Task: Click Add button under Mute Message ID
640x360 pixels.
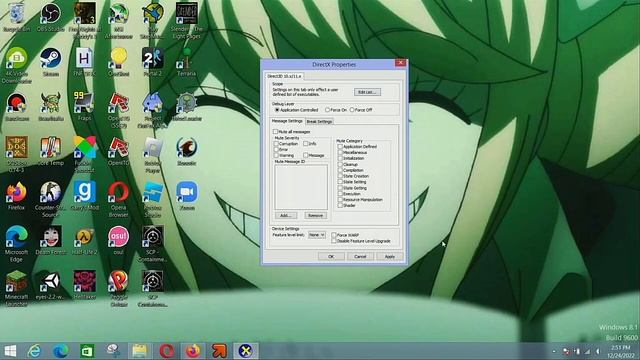Action: tap(286, 216)
